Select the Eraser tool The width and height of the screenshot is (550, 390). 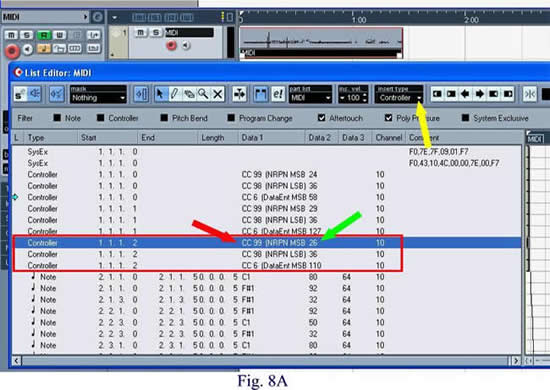click(189, 94)
